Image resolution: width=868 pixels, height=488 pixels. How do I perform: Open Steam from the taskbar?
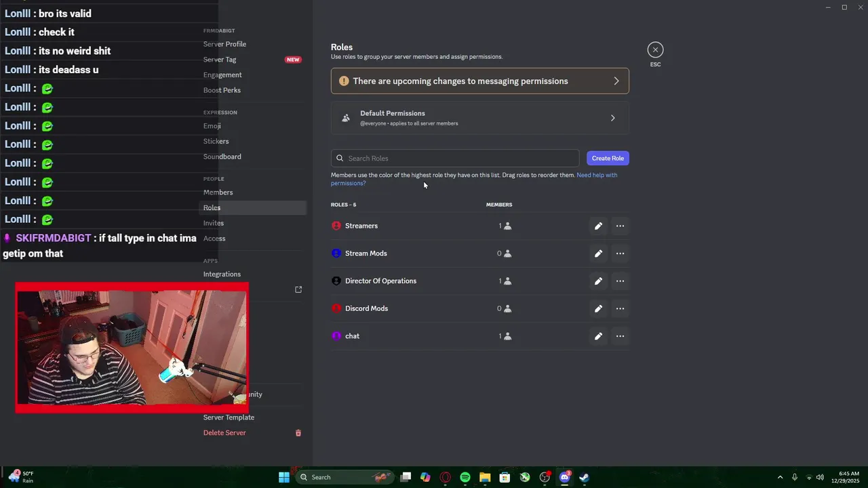point(584,477)
